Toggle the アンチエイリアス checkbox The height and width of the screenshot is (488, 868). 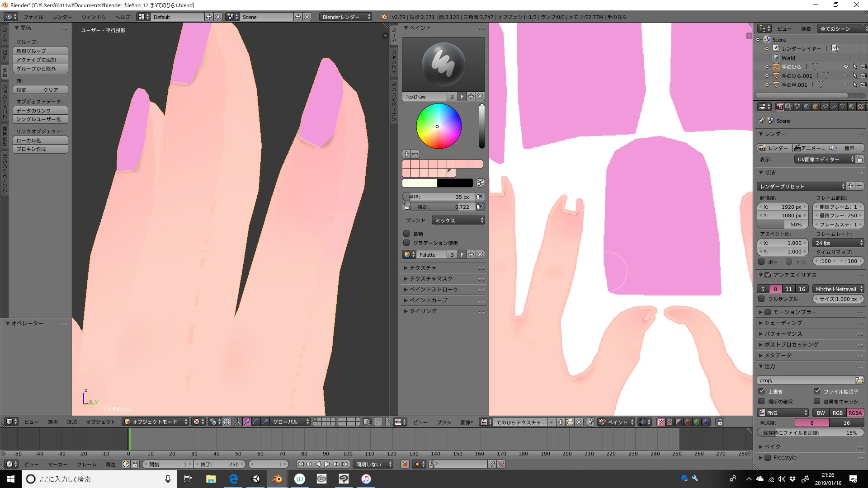768,275
